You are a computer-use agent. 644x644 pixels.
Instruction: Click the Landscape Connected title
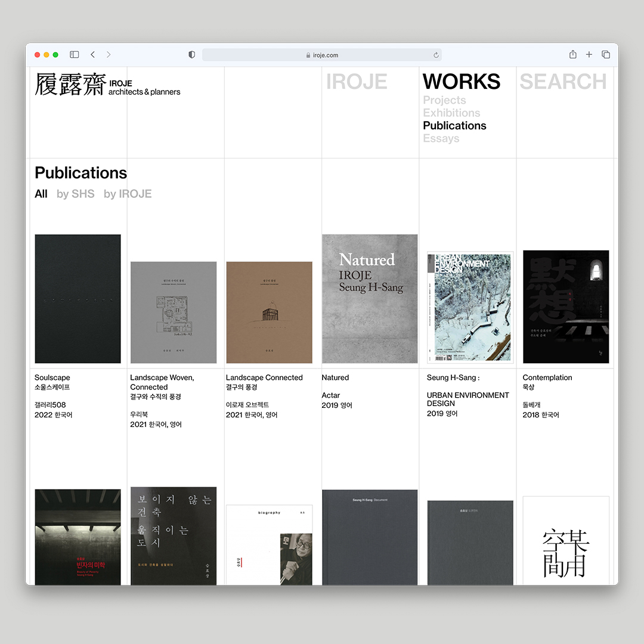pyautogui.click(x=264, y=377)
